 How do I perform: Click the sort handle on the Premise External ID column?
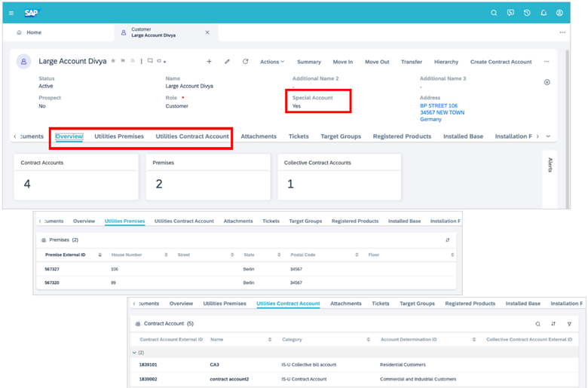[x=100, y=255]
